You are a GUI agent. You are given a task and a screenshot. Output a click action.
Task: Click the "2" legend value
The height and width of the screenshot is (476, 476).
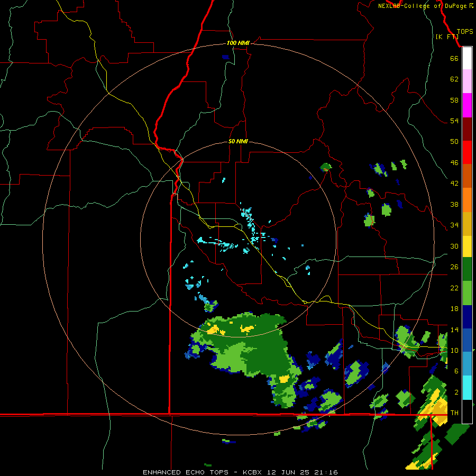pos(456,392)
